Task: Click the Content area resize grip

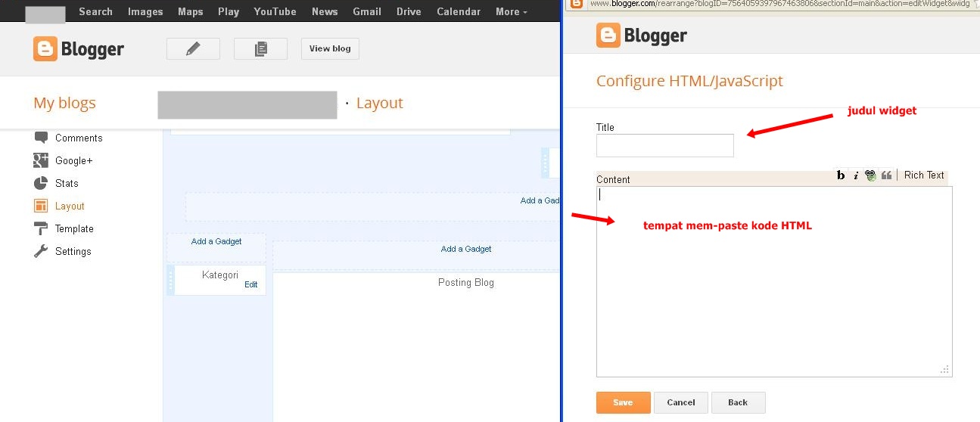Action: (945, 370)
